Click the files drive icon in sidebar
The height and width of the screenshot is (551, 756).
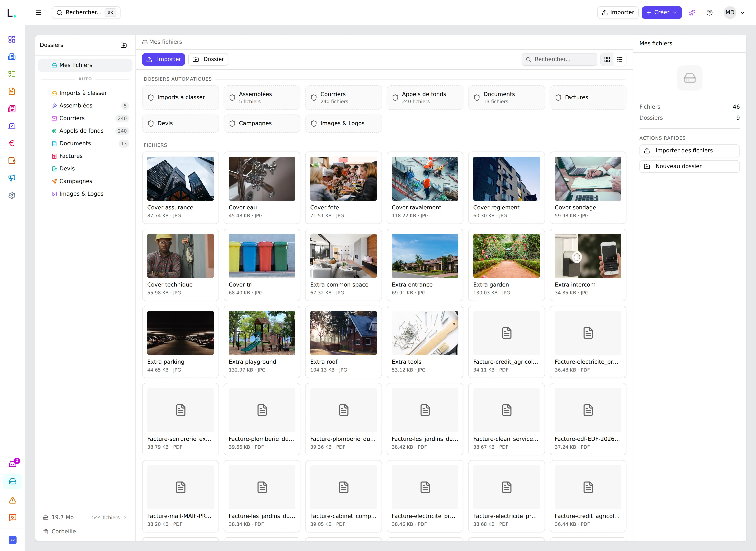tap(13, 481)
